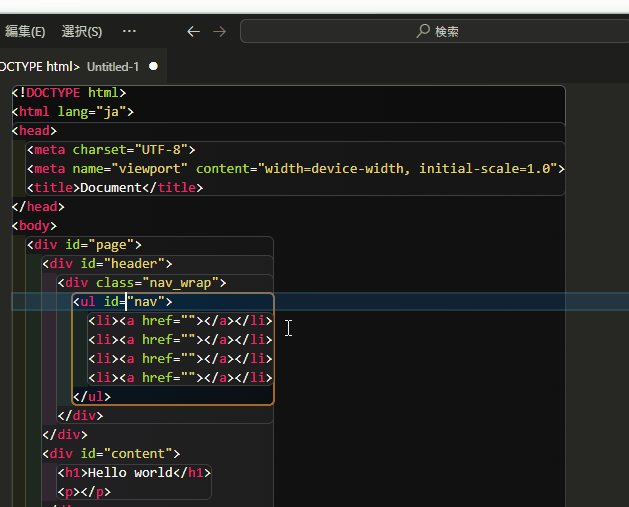Click the html lang="ja" tag line

click(x=75, y=112)
